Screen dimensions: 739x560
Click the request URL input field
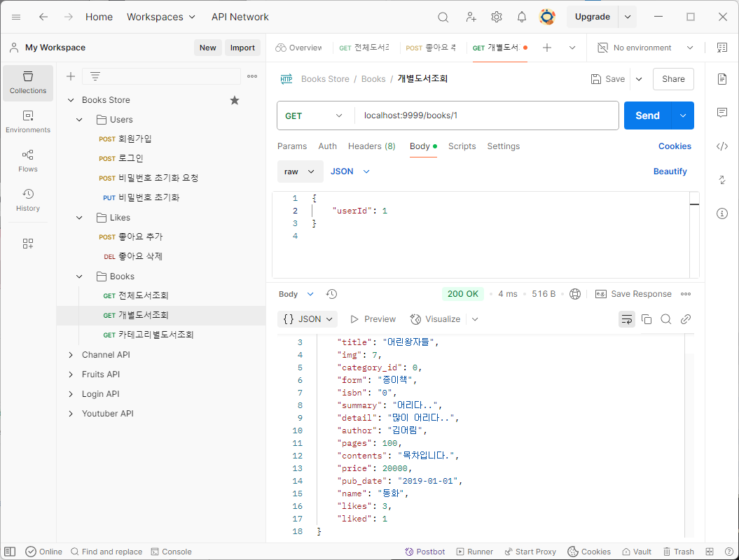pyautogui.click(x=486, y=115)
